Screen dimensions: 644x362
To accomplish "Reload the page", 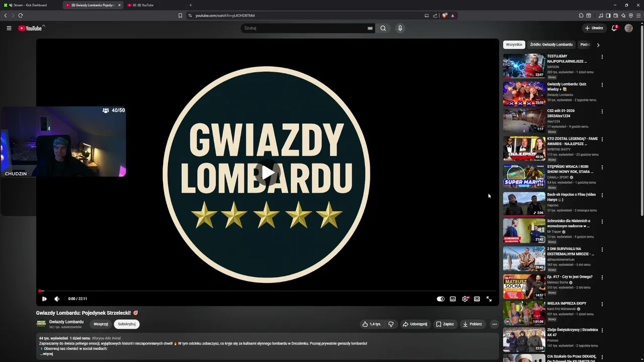I will tap(20, 16).
